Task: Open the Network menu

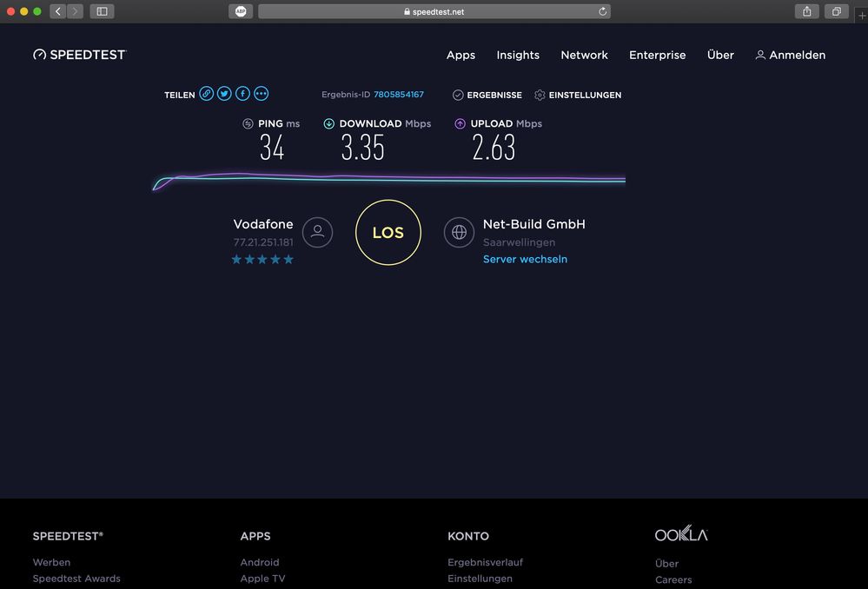Action: pos(584,55)
